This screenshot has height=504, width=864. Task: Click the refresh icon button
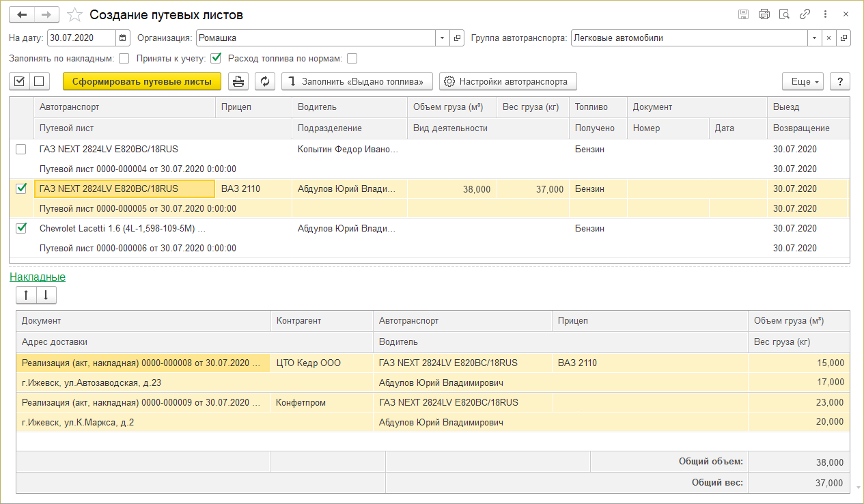point(265,81)
